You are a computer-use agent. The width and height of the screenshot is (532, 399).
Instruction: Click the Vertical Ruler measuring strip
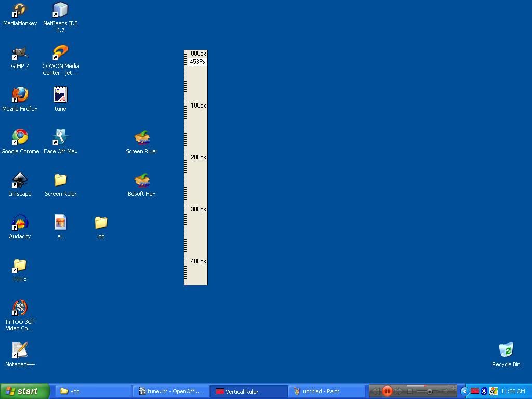pos(196,166)
